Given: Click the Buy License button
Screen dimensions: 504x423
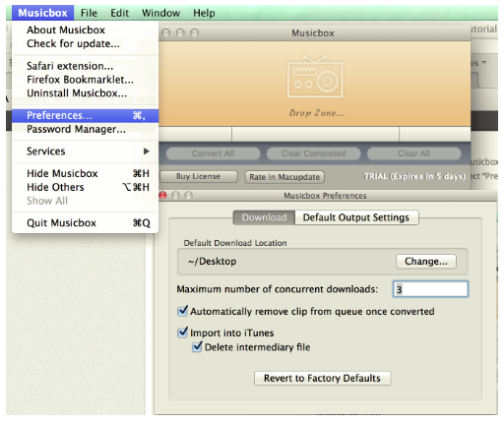Looking at the screenshot, I should coord(199,176).
